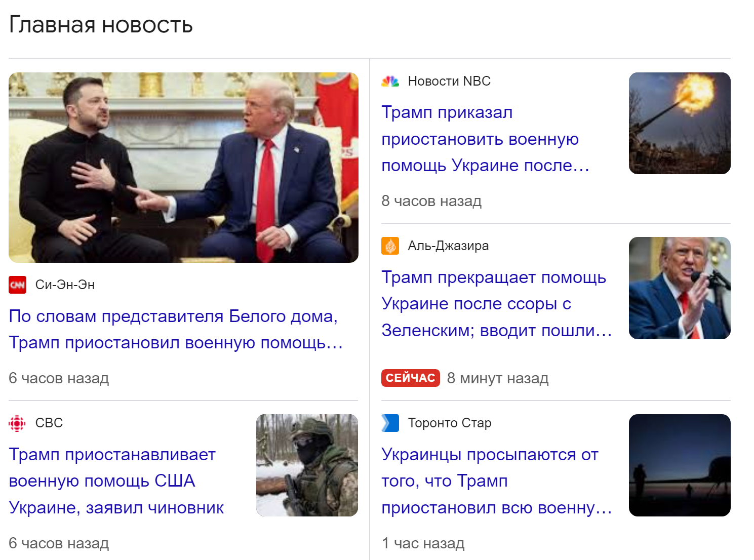Viewport: 754px width, 560px height.
Task: Click the CNN logo icon
Action: click(x=17, y=285)
